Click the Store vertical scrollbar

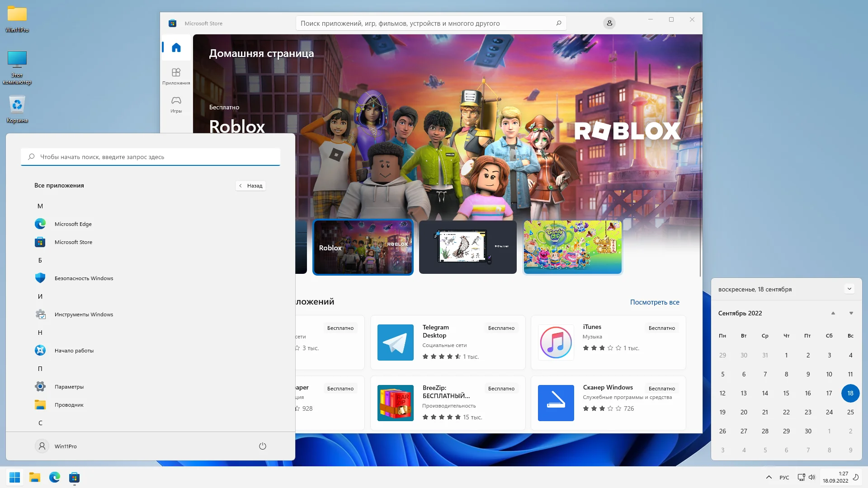(x=700, y=158)
